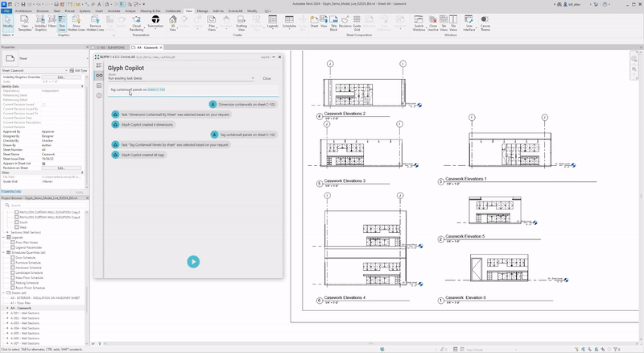Toggle Parking Schedule checkbox in browser

coord(13,283)
